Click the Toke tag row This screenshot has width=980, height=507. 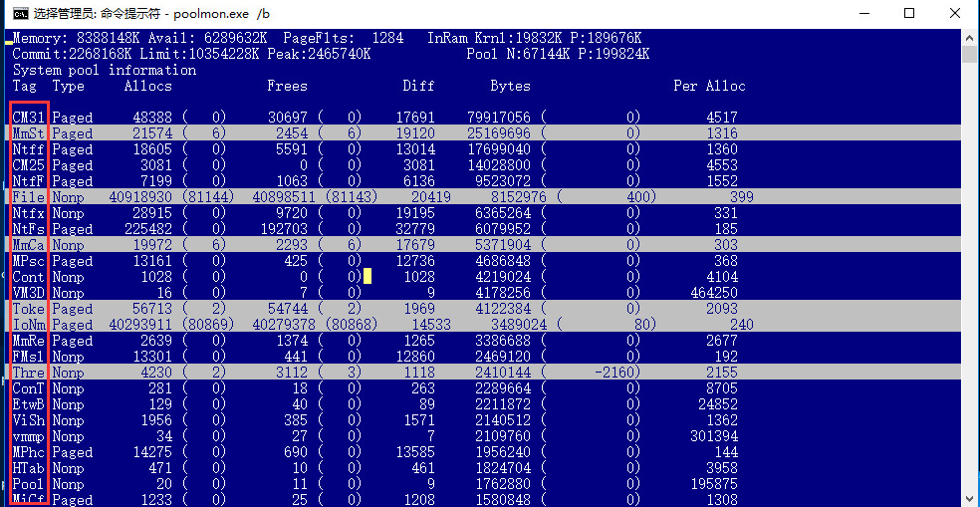point(29,309)
